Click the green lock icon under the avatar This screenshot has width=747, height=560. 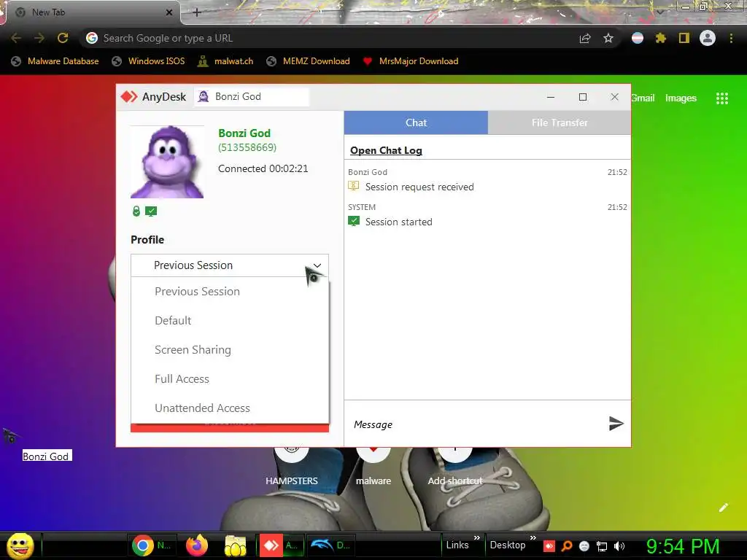pos(136,211)
